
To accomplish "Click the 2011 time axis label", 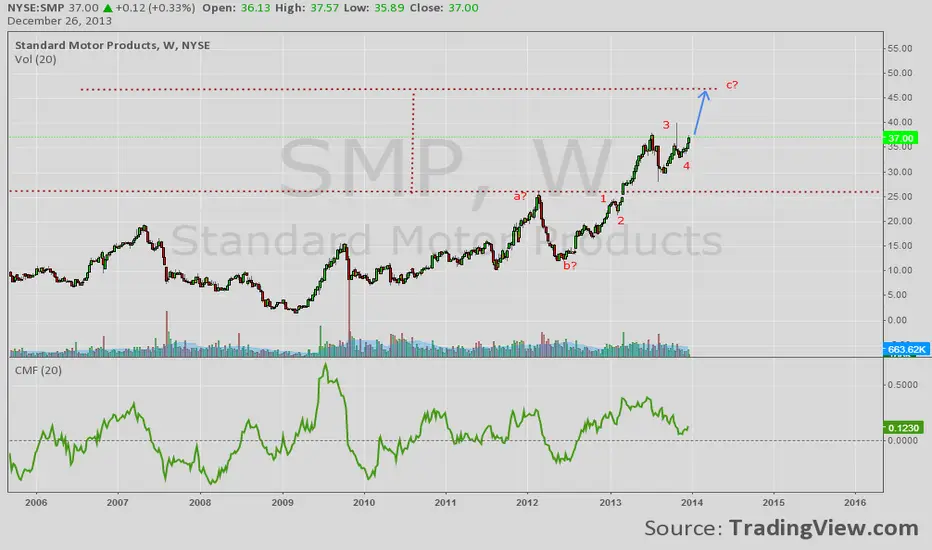I will pos(446,502).
